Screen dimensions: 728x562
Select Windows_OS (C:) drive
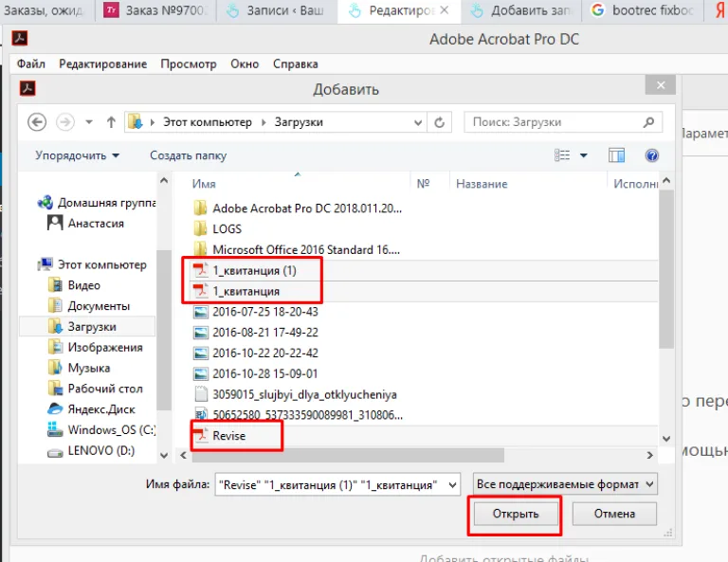coord(101,429)
